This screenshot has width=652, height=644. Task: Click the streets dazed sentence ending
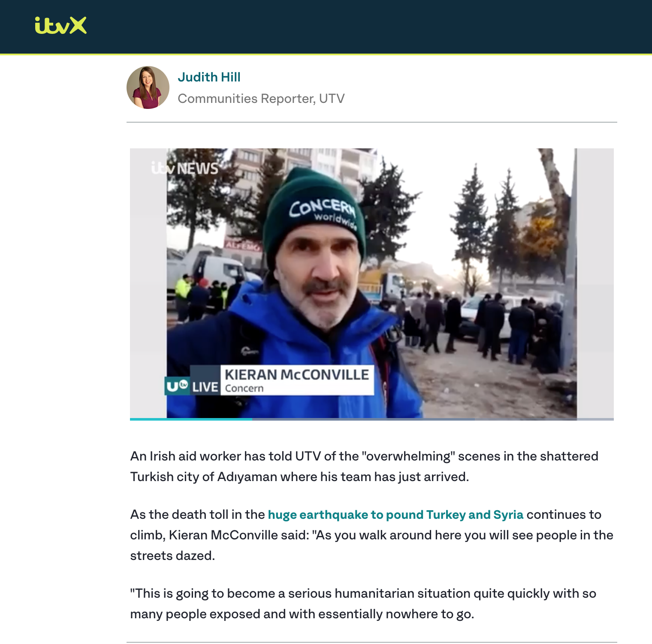(172, 556)
